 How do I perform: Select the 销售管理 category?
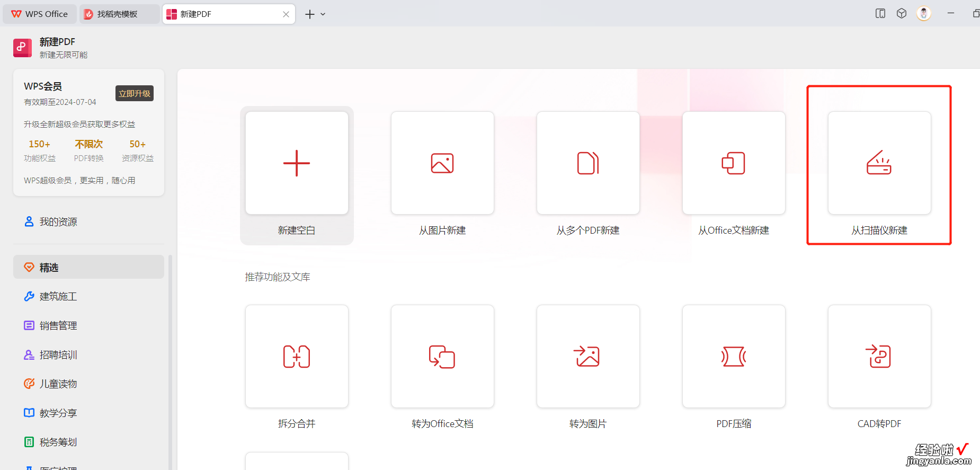[88, 325]
